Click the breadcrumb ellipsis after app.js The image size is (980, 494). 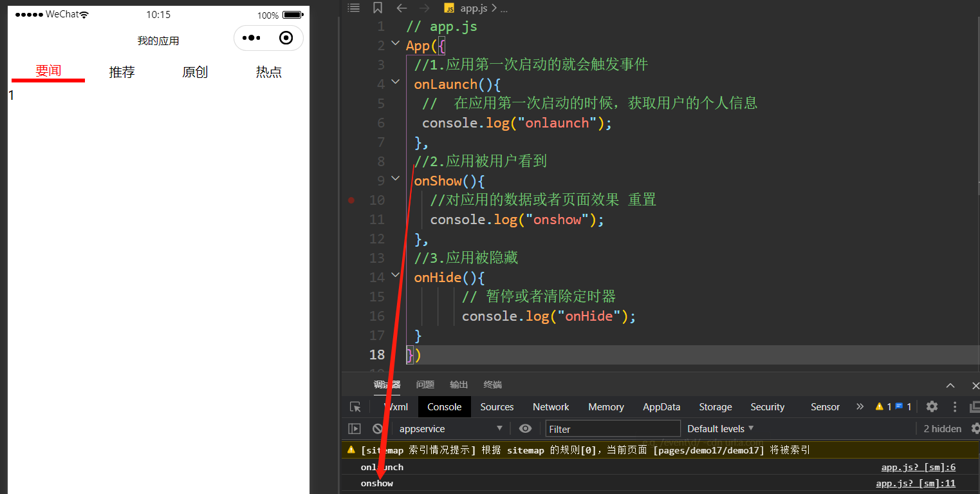(504, 8)
